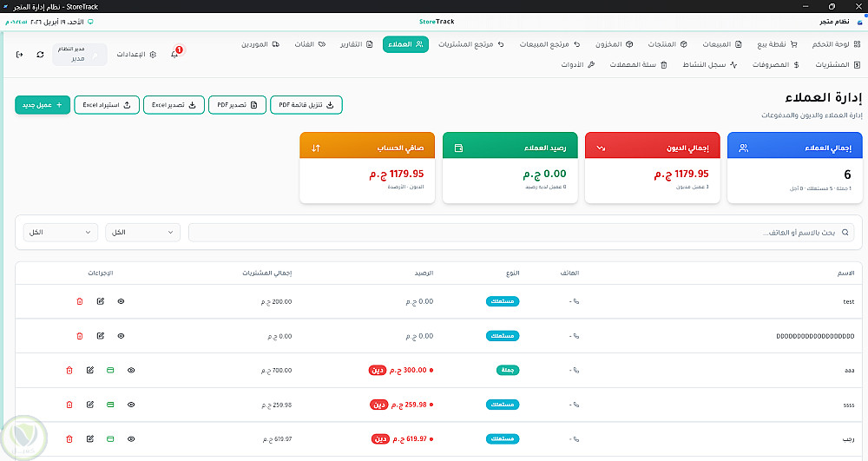
Task: View details of customer ssss
Action: click(131, 405)
